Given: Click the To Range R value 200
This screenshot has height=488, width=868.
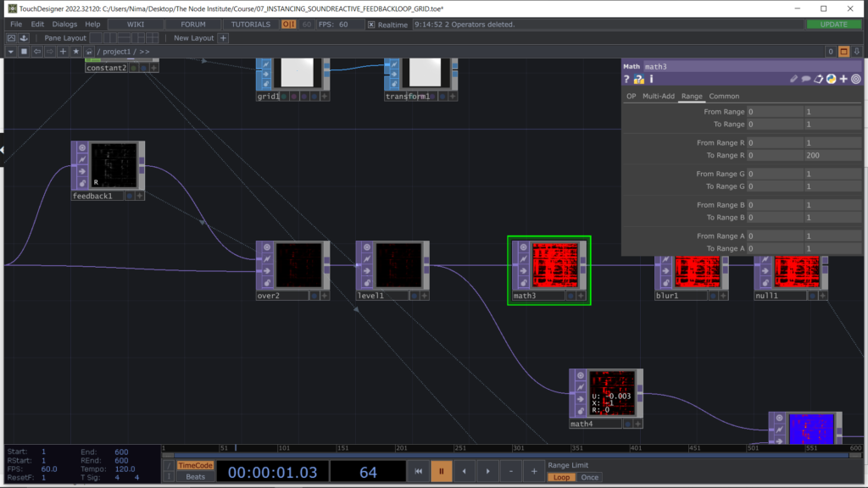Looking at the screenshot, I should coord(832,156).
